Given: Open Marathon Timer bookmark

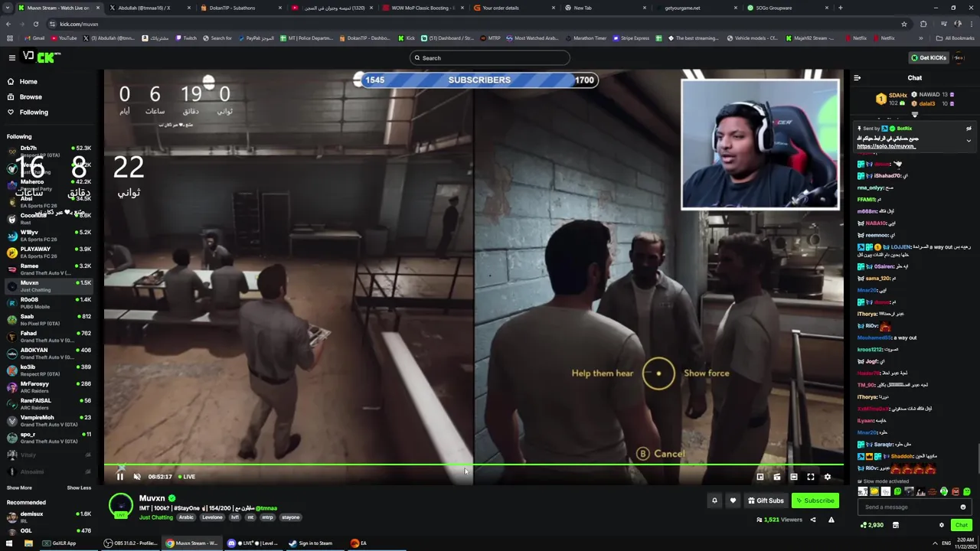Looking at the screenshot, I should 585,38.
